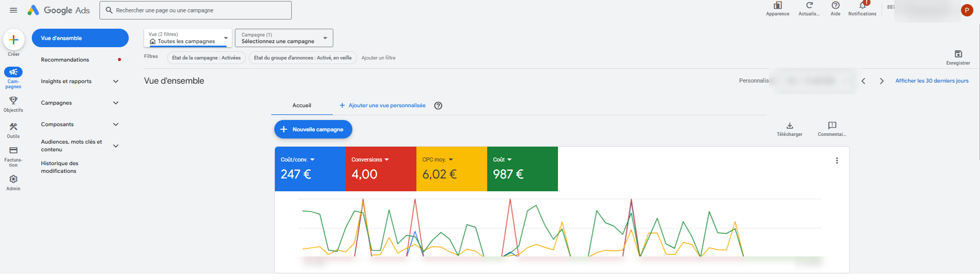Click Afficher les 30 derniers jours
The height and width of the screenshot is (280, 980).
[x=932, y=81]
